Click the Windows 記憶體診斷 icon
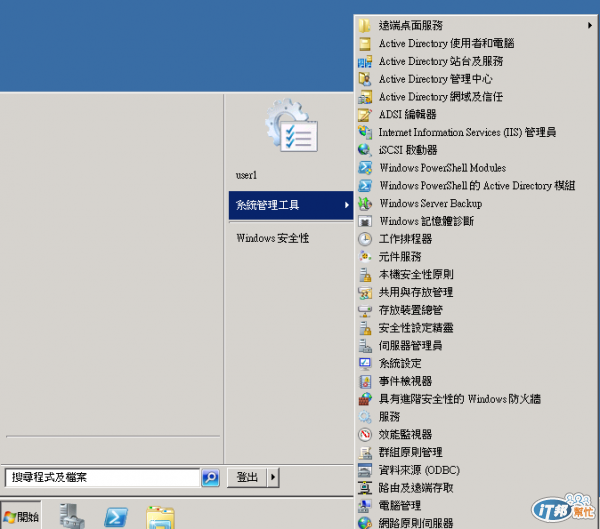This screenshot has width=600, height=529. coord(365,221)
